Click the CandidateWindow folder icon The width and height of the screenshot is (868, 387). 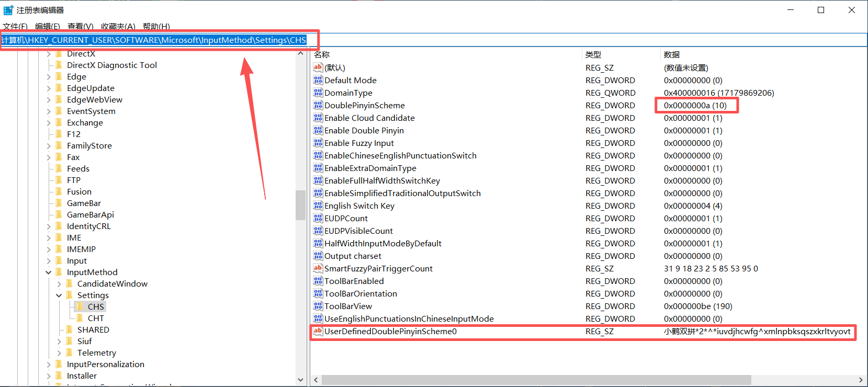pos(69,283)
